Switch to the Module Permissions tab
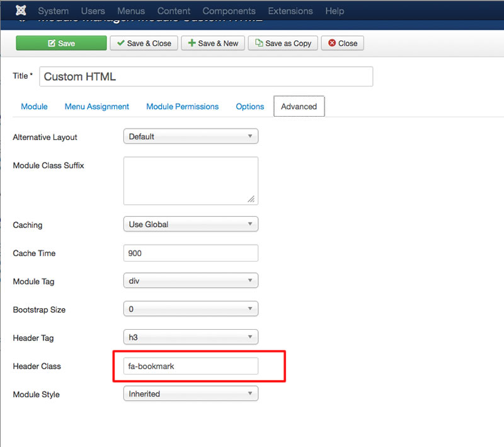The height and width of the screenshot is (447, 504). pyautogui.click(x=182, y=107)
